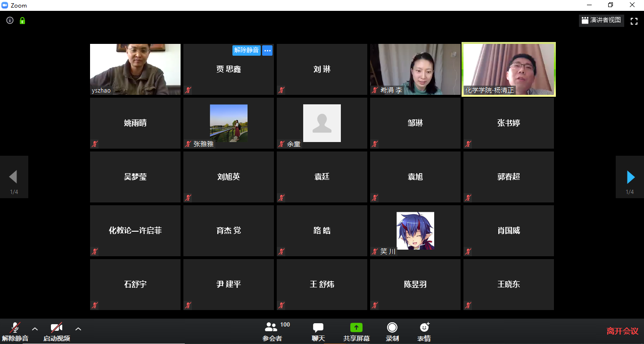Open the Chat panel
644x344 pixels.
tap(318, 331)
